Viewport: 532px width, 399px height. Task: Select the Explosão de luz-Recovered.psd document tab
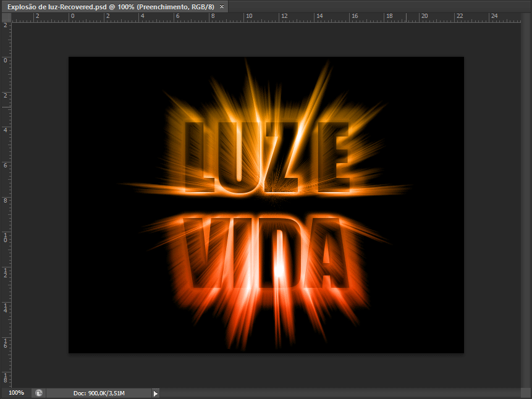110,6
